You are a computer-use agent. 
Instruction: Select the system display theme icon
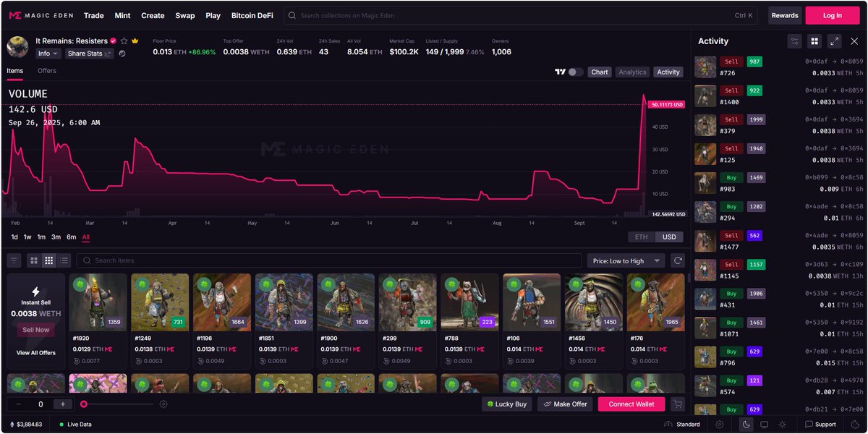coord(764,425)
